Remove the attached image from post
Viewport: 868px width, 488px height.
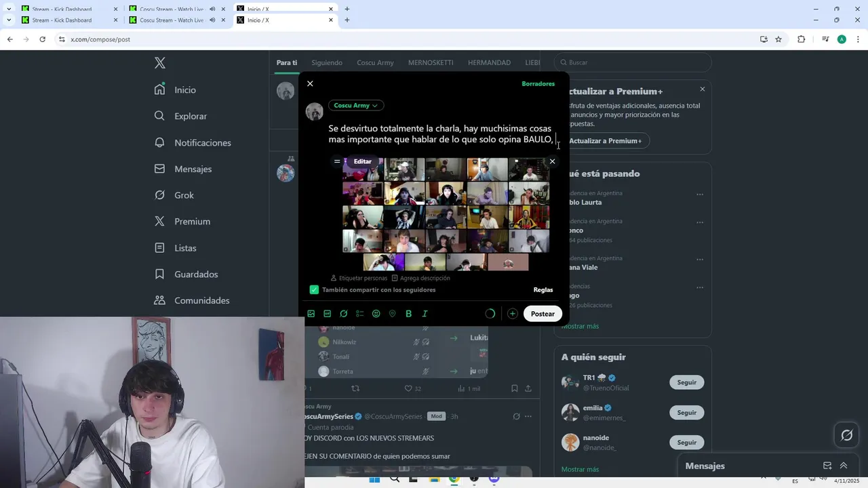pos(552,161)
